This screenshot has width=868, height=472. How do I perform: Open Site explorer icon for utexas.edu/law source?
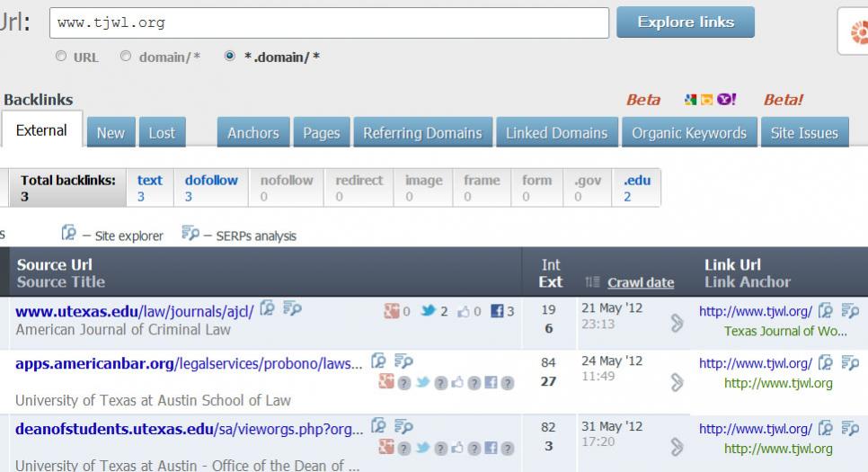pos(268,308)
